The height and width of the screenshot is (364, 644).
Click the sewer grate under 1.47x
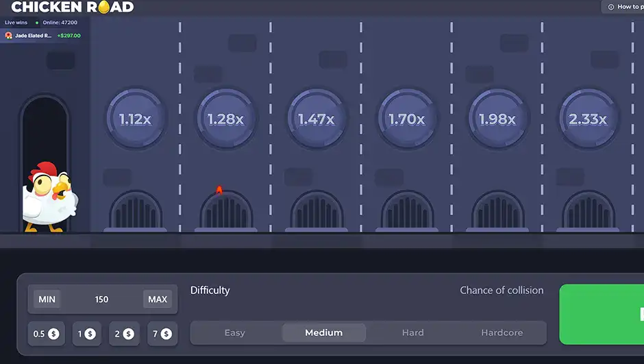click(x=317, y=210)
